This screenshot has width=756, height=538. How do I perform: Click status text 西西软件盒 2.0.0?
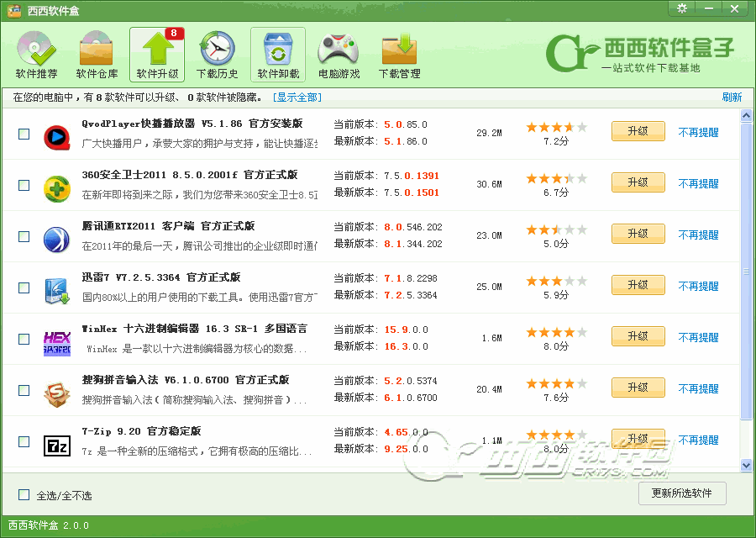pos(49,525)
